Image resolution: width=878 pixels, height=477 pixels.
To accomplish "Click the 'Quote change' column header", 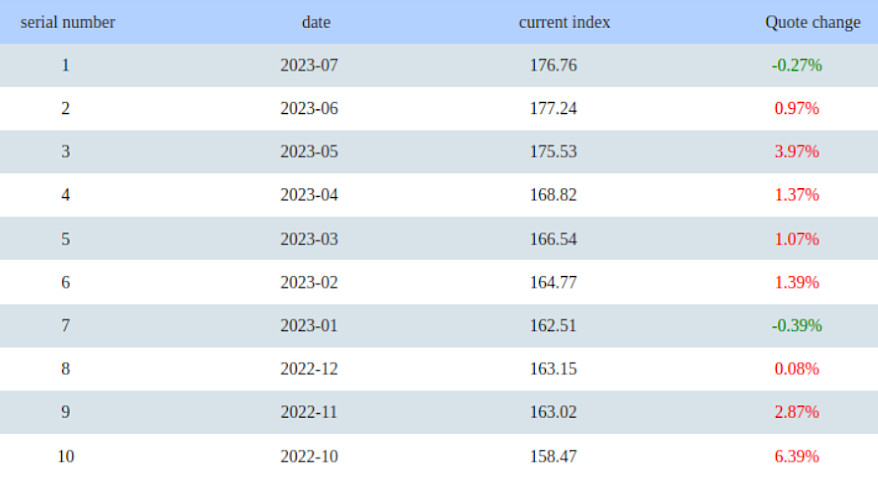I will 812,22.
